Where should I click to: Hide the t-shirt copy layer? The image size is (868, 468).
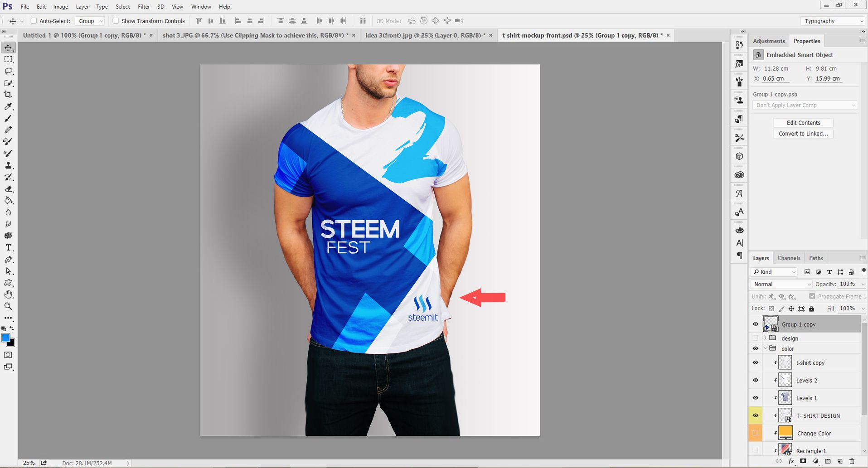click(755, 363)
